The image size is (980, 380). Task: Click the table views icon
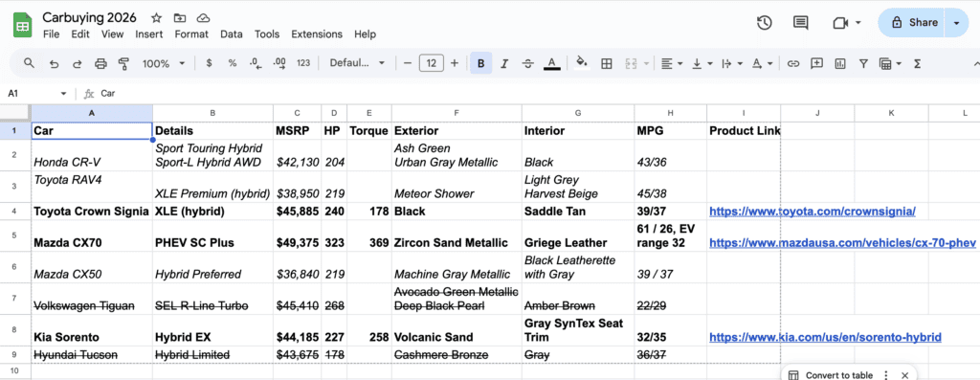coord(885,63)
